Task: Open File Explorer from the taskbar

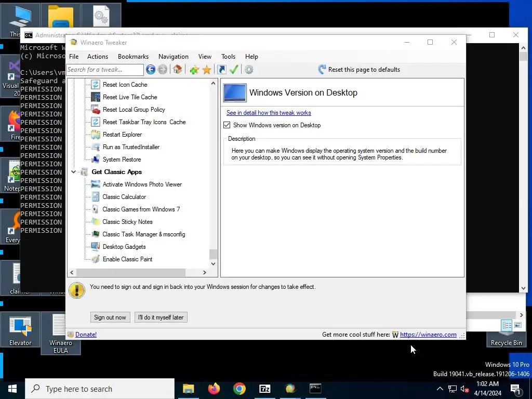Action: pos(188,389)
